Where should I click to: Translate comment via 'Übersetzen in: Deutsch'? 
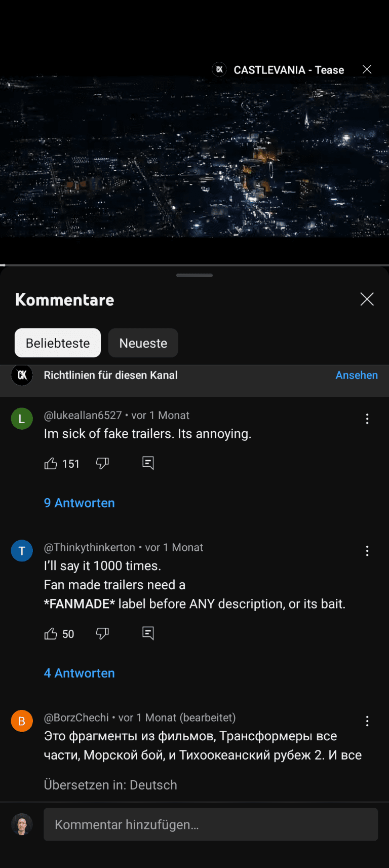coord(110,785)
